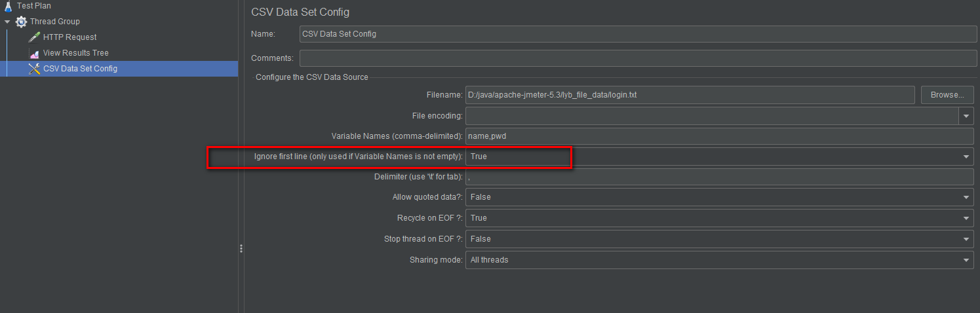Screen dimensions: 980x313
Task: Open the Sharing mode dropdown
Action: [x=966, y=260]
